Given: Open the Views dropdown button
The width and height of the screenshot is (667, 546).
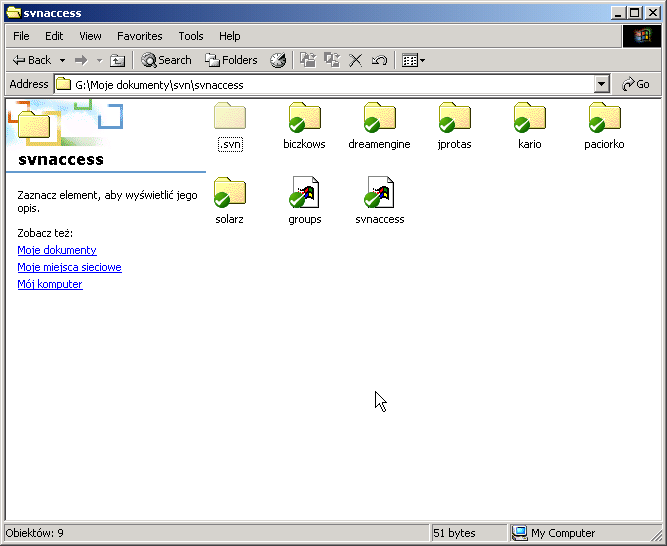Looking at the screenshot, I should click(413, 60).
